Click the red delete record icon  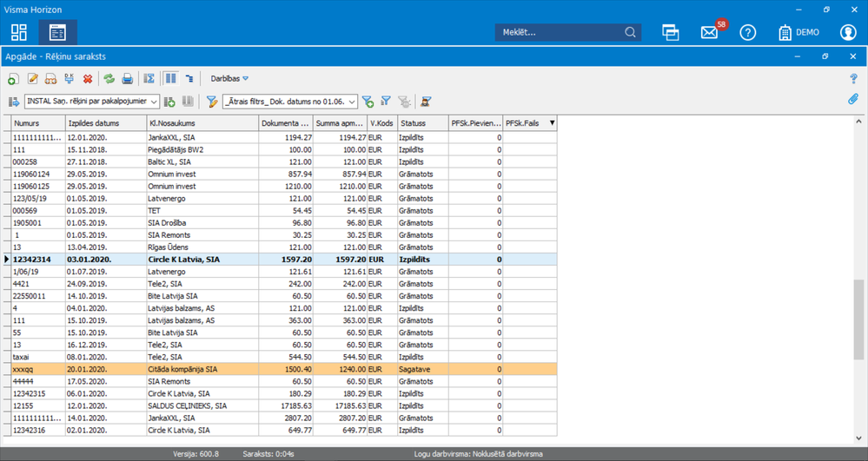click(x=87, y=79)
